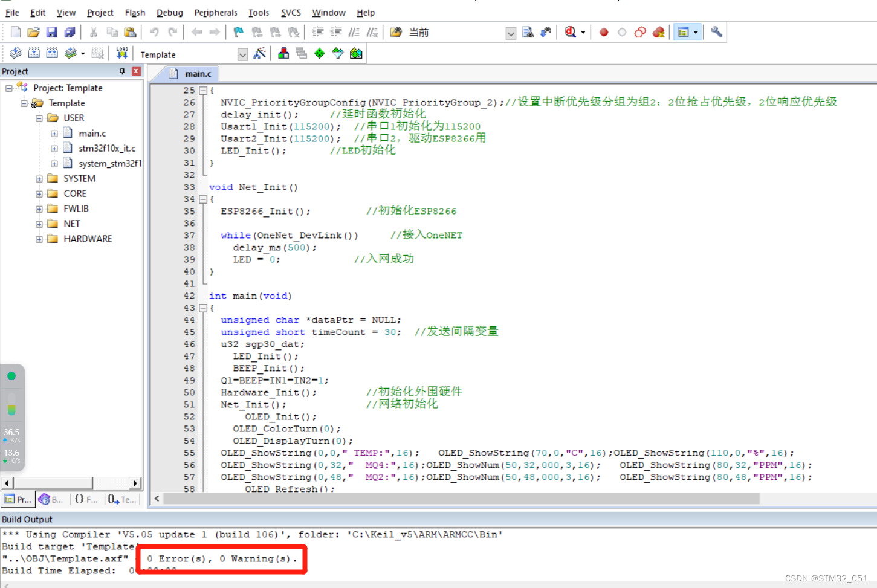Unindent selected lines toolbar icon
The image size is (877, 588).
tap(336, 32)
